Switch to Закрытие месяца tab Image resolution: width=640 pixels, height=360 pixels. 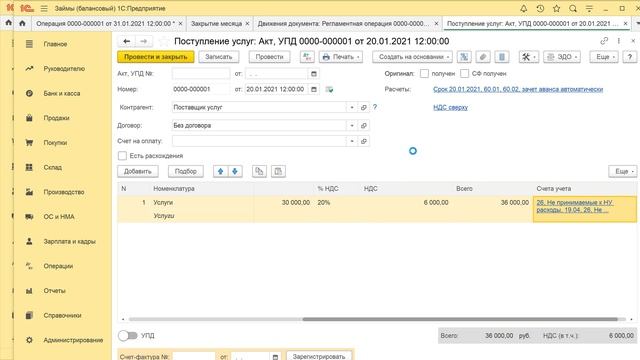(217, 24)
